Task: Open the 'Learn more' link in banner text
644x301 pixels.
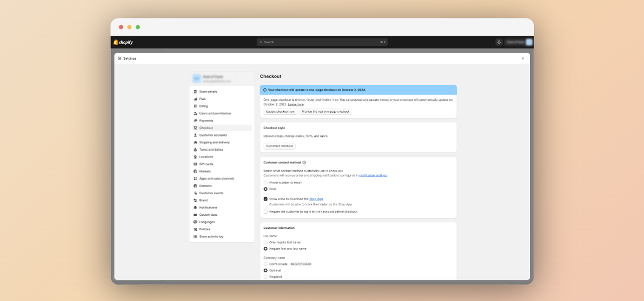Action: click(x=296, y=104)
